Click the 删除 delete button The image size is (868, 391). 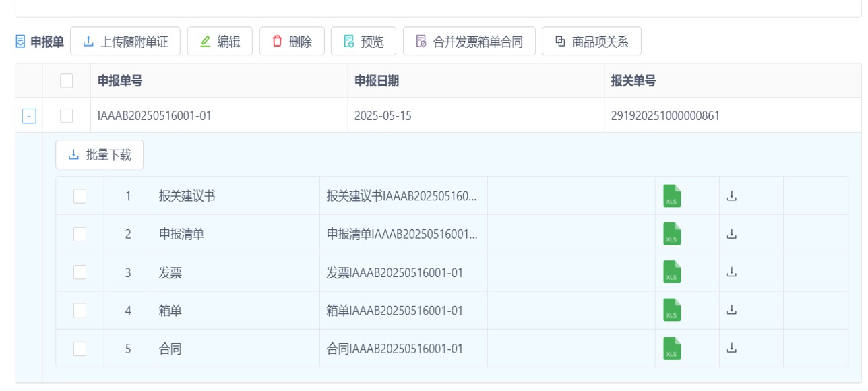(x=292, y=41)
